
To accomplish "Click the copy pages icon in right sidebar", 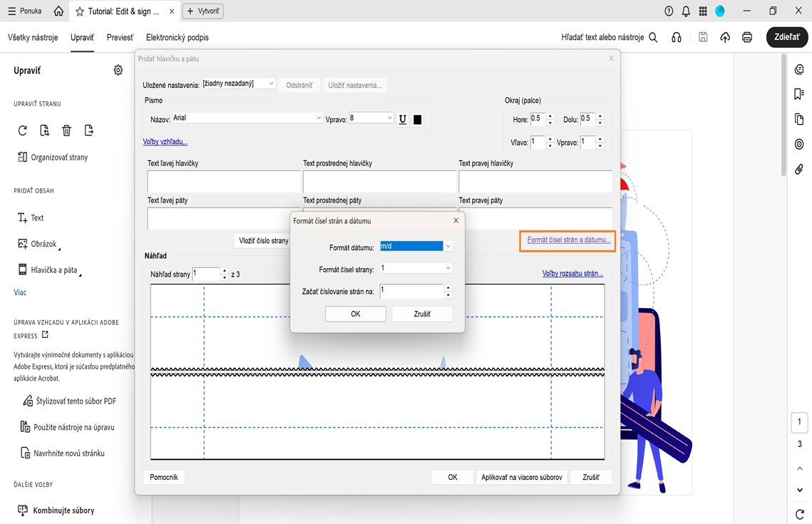I will click(x=799, y=119).
